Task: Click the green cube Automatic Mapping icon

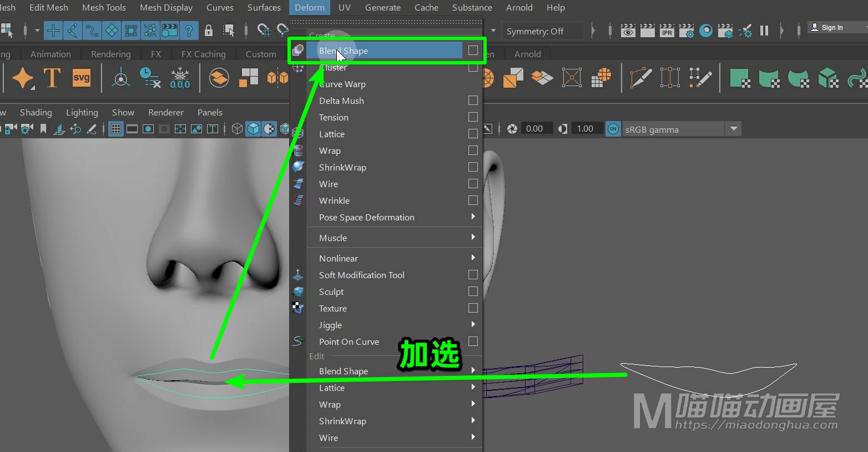Action: coord(827,78)
